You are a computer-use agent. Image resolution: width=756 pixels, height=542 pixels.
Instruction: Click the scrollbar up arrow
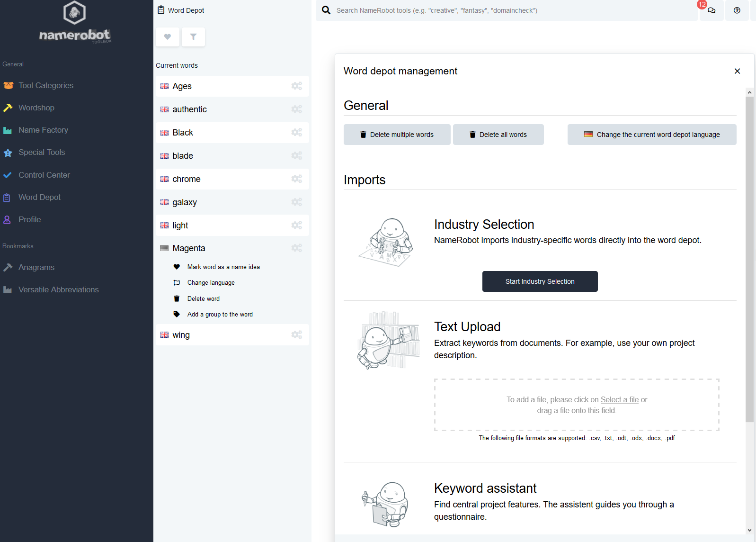click(x=749, y=92)
